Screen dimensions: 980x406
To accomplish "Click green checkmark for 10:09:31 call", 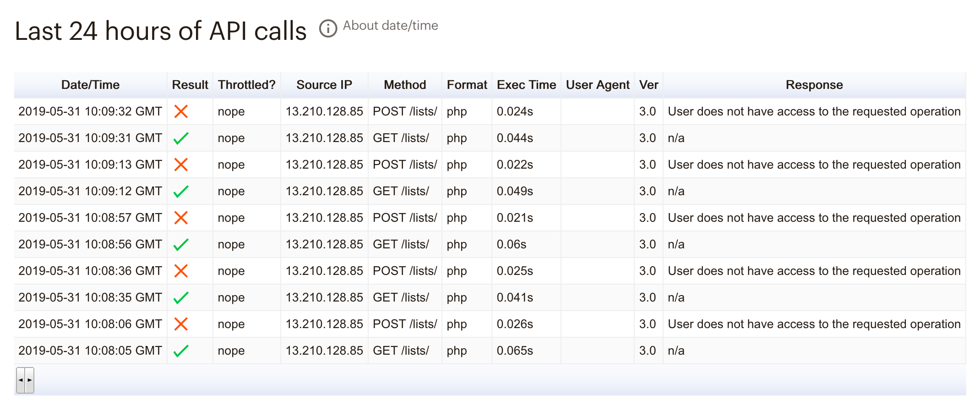I will point(181,138).
